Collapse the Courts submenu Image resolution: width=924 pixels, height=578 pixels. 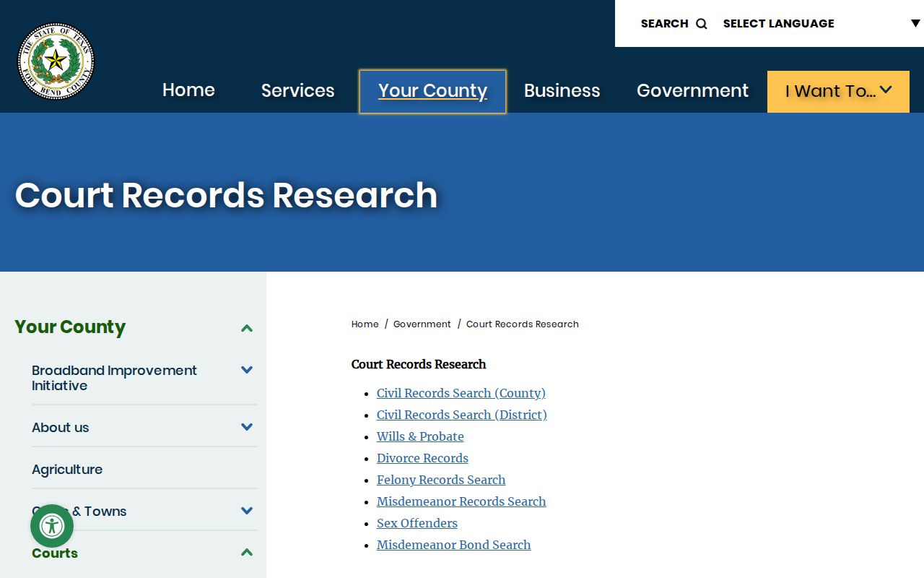247,553
